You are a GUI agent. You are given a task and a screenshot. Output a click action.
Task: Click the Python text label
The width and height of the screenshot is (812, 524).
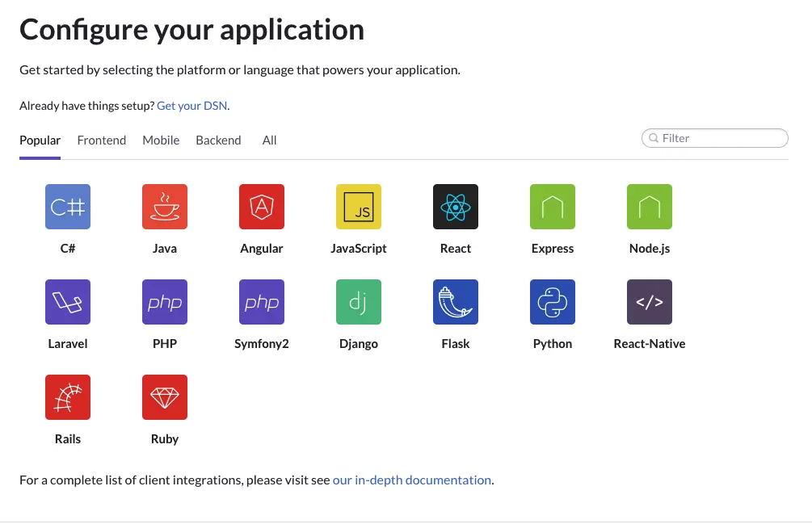click(553, 343)
